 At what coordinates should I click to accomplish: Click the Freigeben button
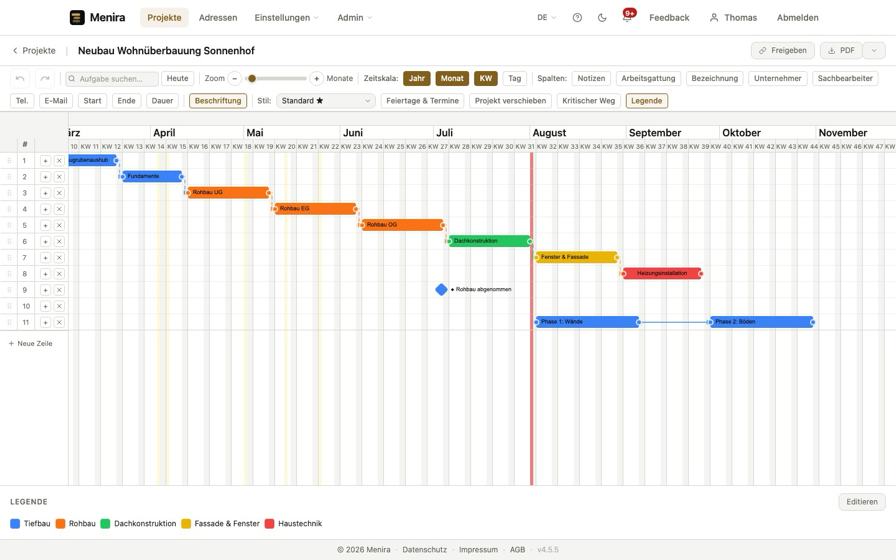pos(782,50)
